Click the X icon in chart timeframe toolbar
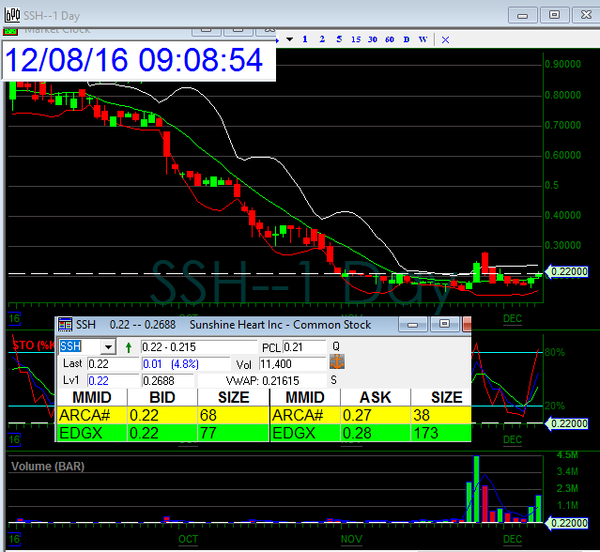This screenshot has height=552, width=600. click(x=445, y=39)
